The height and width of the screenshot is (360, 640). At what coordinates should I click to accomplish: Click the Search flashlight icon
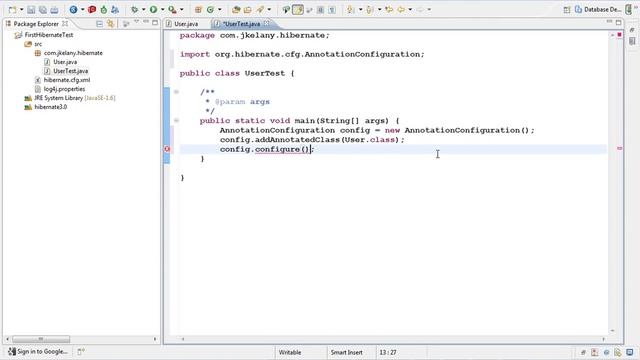260,9
